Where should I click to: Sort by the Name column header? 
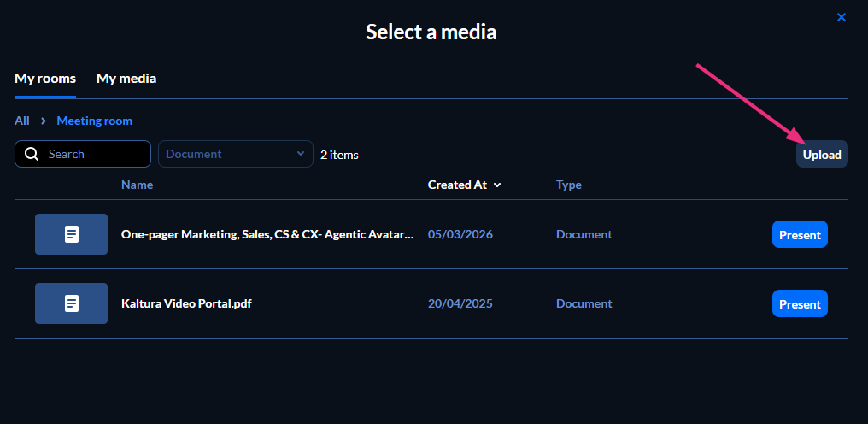(x=138, y=185)
